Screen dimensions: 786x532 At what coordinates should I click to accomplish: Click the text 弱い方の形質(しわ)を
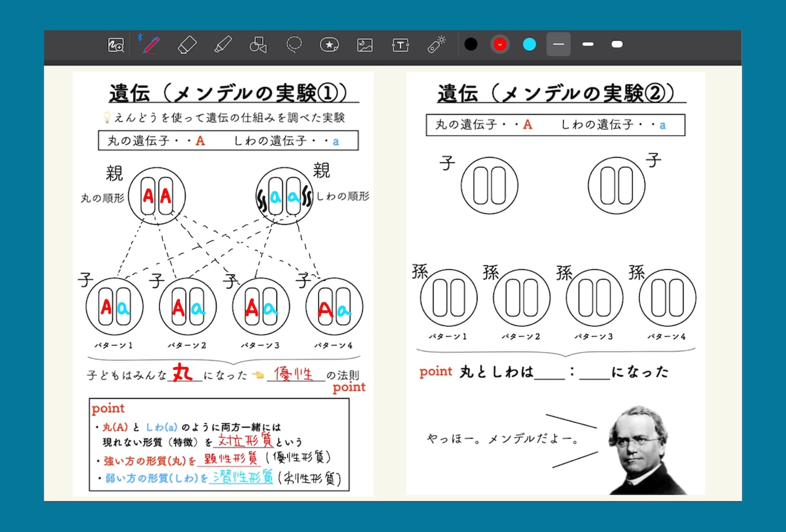(157, 479)
